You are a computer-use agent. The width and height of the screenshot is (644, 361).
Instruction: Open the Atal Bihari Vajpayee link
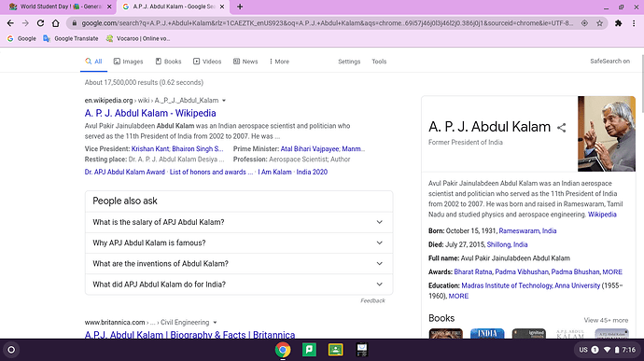click(x=310, y=149)
